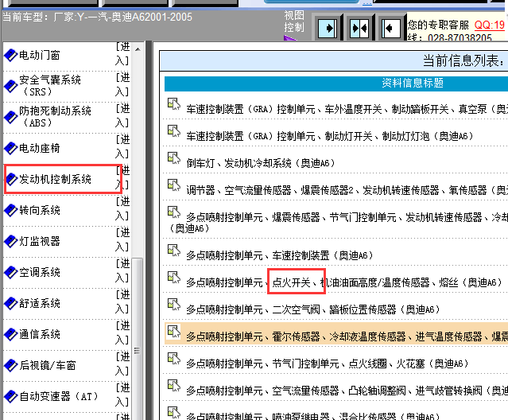Click the 当前车型 奥迪A6 label

(97, 17)
